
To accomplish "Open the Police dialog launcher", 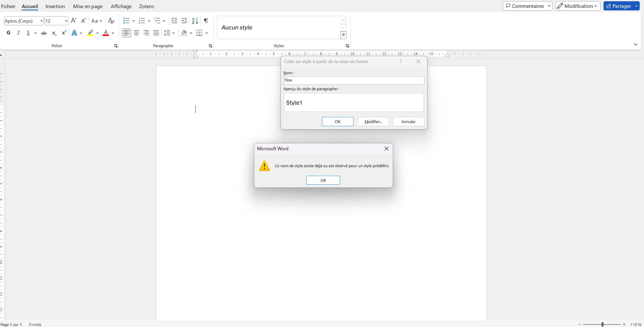I will (x=116, y=46).
